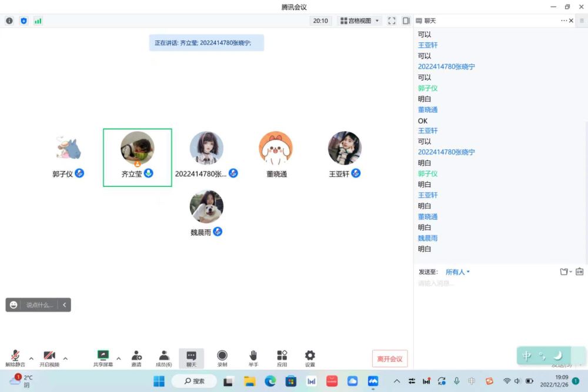This screenshot has height=392, width=588.
Task: Open the 邀请 invite icon
Action: (x=136, y=358)
